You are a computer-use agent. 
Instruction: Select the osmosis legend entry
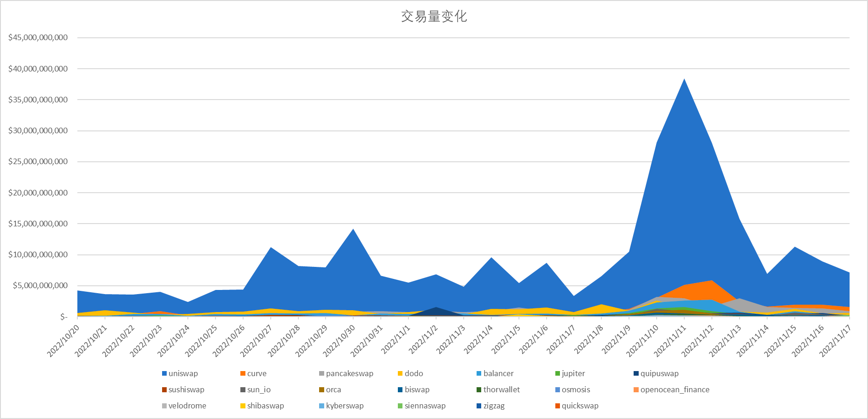(573, 389)
